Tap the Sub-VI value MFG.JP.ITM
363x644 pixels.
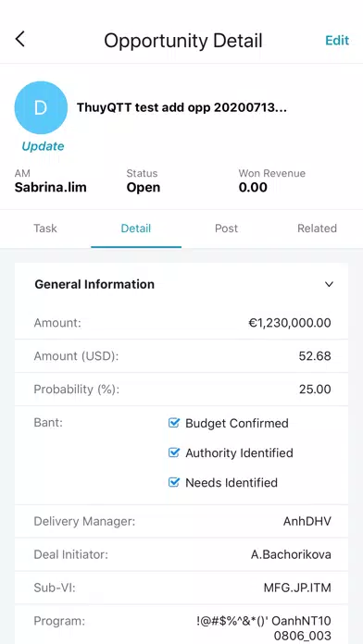(x=297, y=588)
